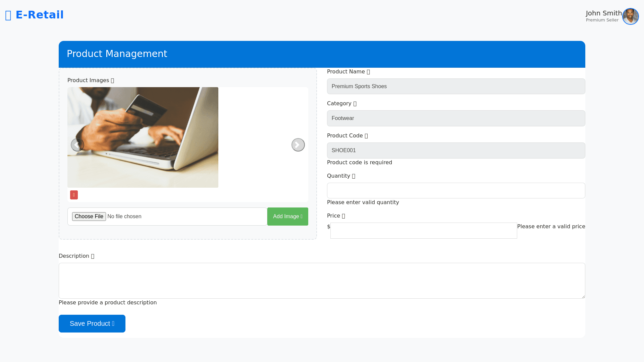
Task: Click the icon next to Quantity label
Action: [x=354, y=176]
